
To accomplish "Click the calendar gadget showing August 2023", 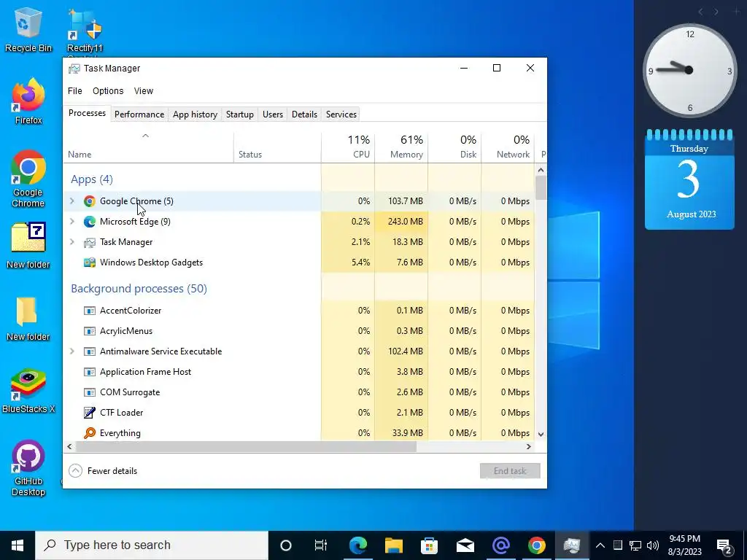I will click(689, 179).
